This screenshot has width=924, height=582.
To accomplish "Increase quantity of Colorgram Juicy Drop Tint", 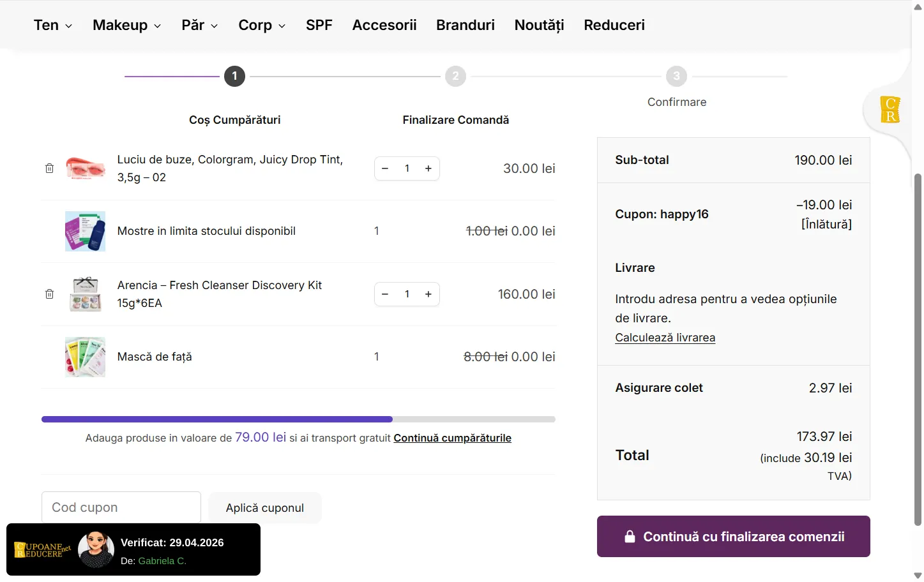I will point(428,168).
